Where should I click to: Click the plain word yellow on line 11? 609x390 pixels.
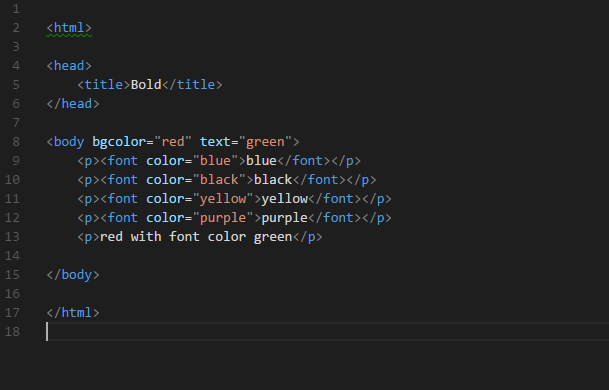pos(284,199)
